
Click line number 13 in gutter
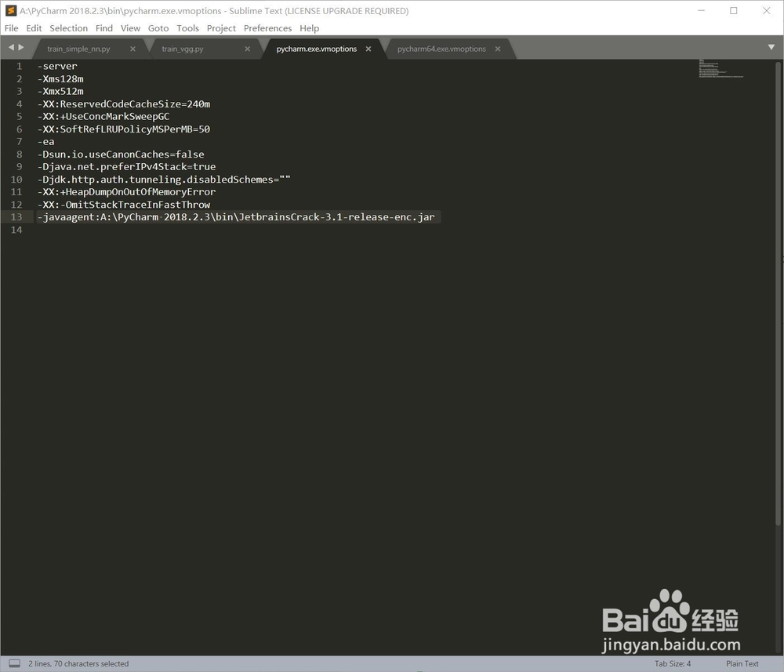(x=16, y=217)
